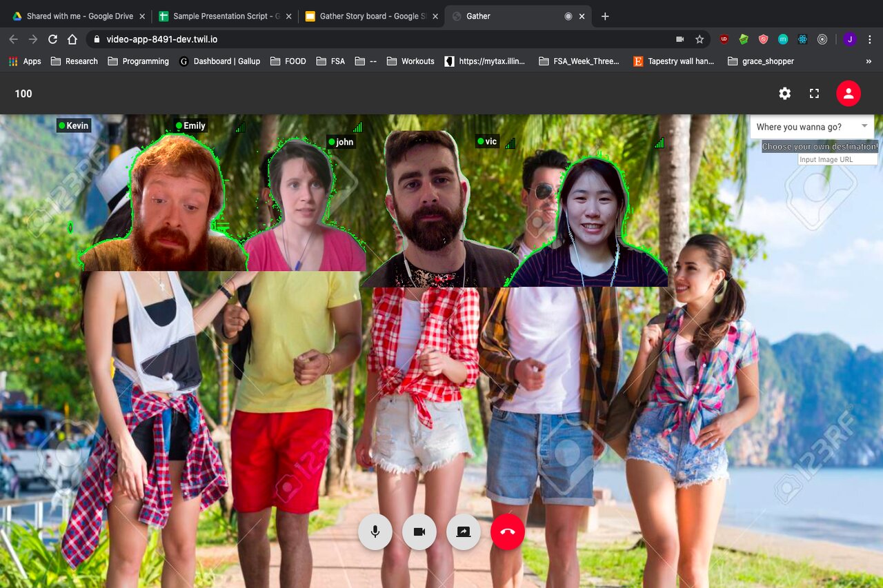The image size is (883, 588).
Task: Click room name '100' in header
Action: click(x=23, y=94)
